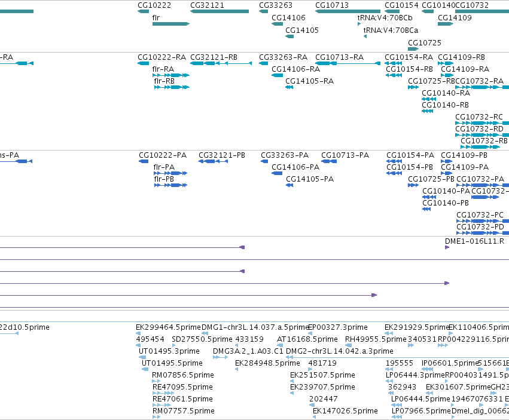Select EST SD27550.5prime

(173, 345)
